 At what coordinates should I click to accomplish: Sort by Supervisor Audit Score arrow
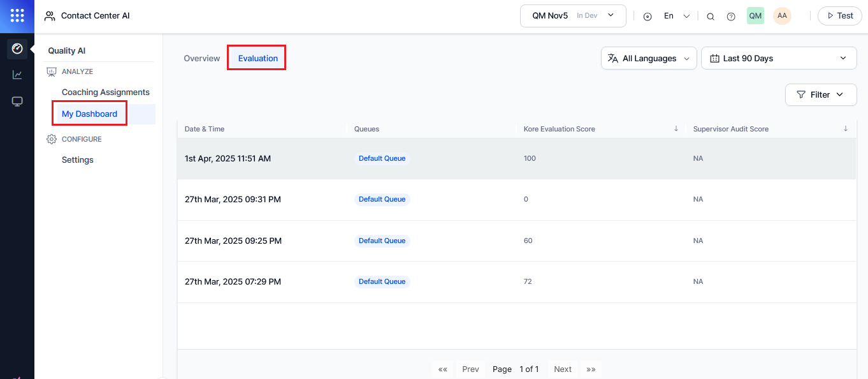[x=846, y=129]
